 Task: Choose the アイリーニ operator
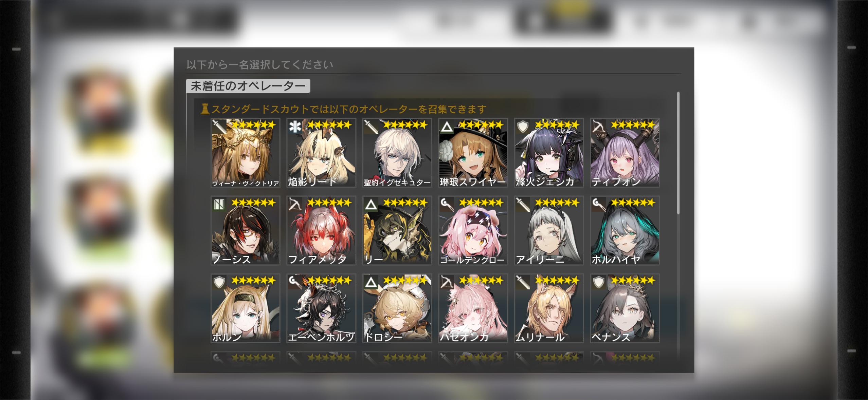(x=549, y=230)
